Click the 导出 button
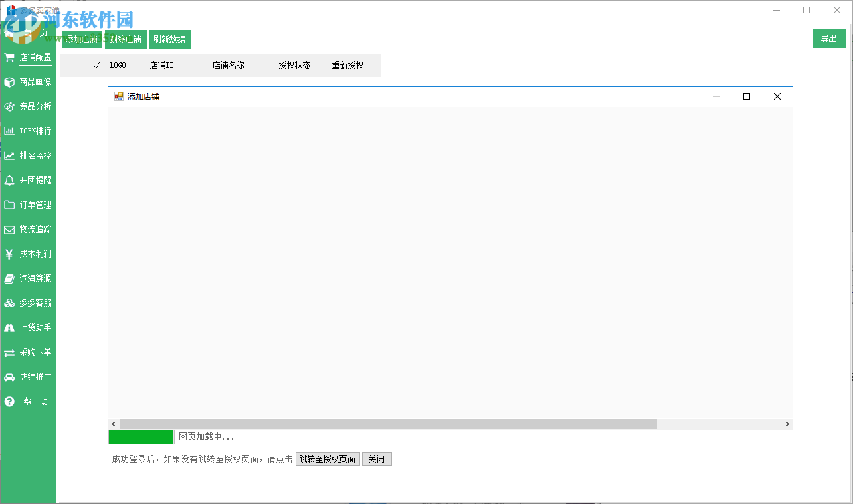 829,39
